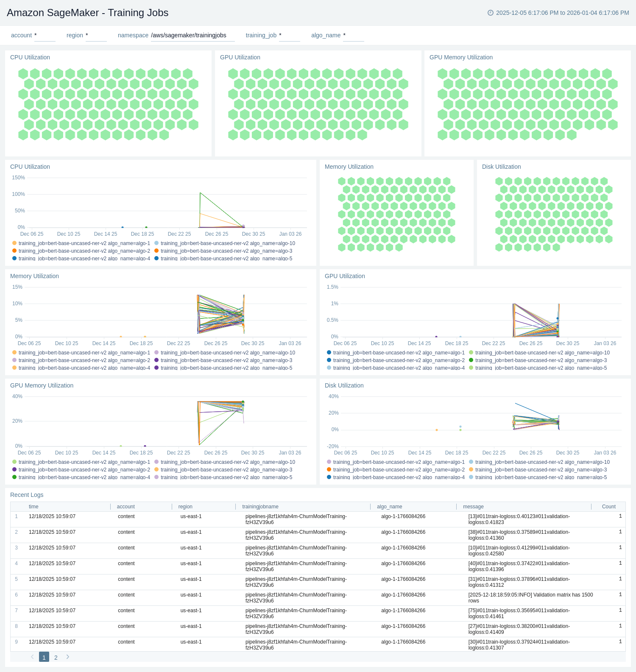
Task: Select top-left hexagon in GPU Utilization honeycomb
Action: pos(233,74)
